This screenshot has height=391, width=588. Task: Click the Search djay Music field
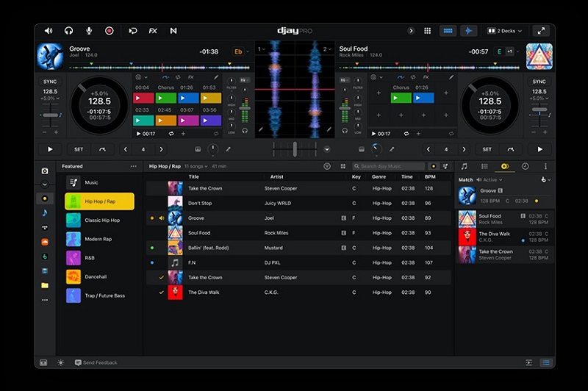(x=388, y=166)
